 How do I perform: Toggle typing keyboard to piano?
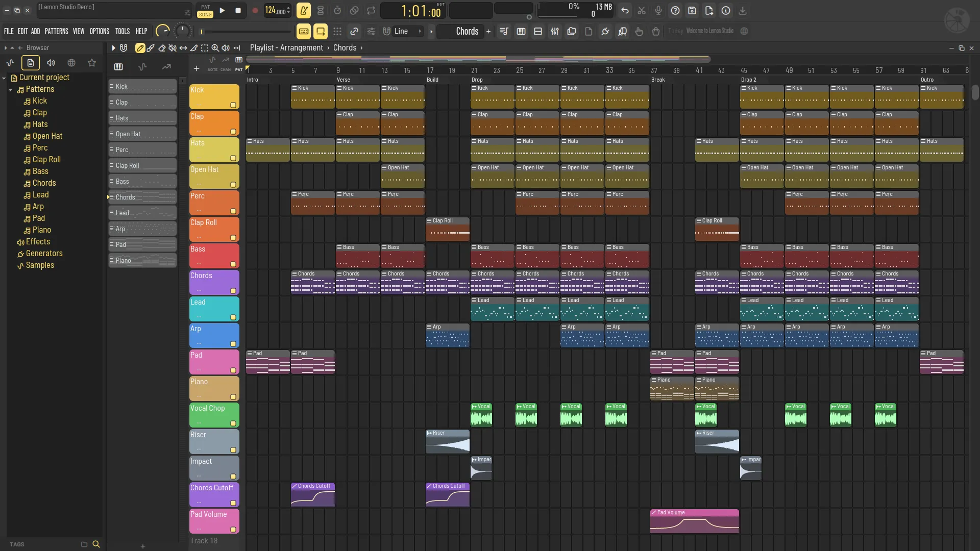coord(304,32)
